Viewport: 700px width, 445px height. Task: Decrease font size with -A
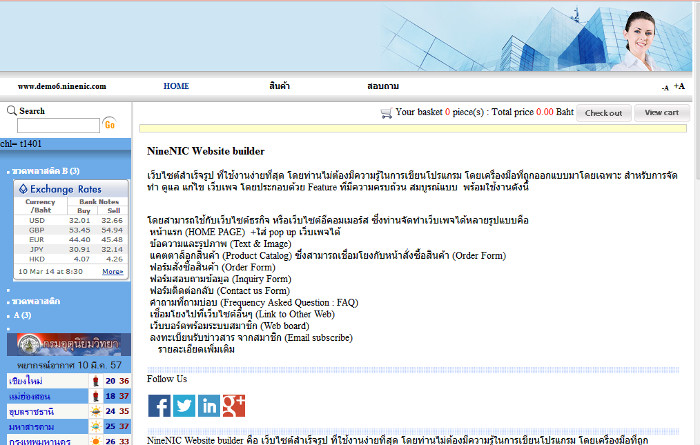665,88
